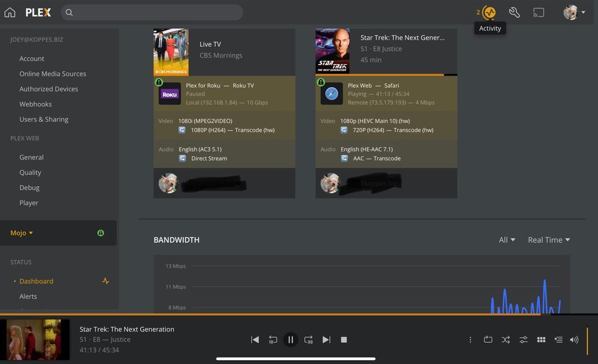Rewind 10 seconds

(273, 340)
